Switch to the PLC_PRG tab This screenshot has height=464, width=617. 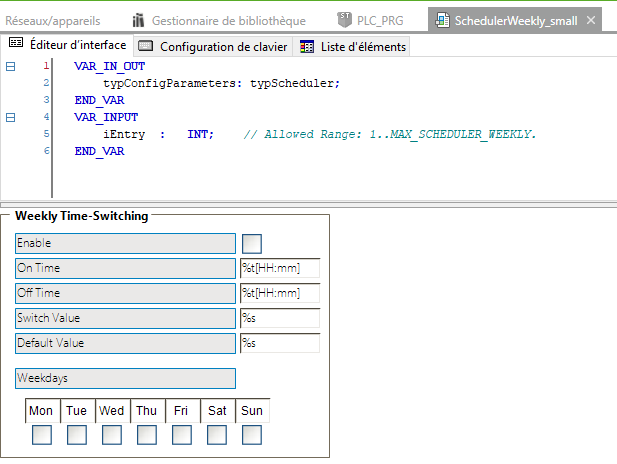click(x=380, y=20)
